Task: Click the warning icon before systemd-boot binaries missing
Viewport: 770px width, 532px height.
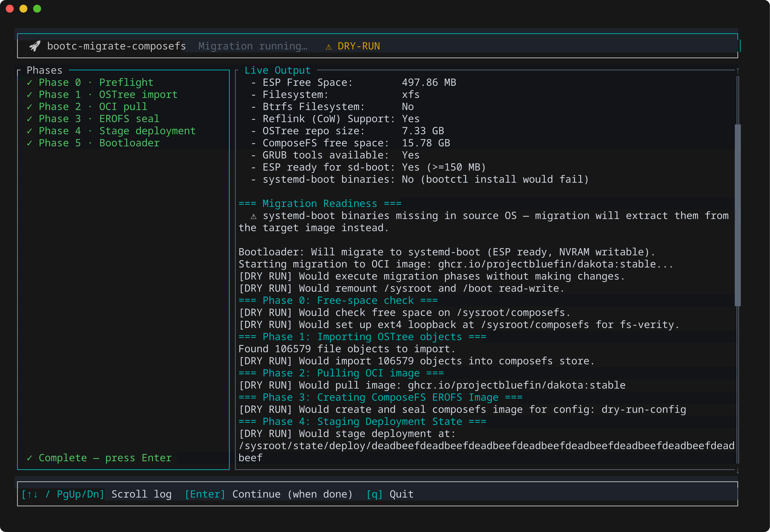Action: [x=253, y=216]
